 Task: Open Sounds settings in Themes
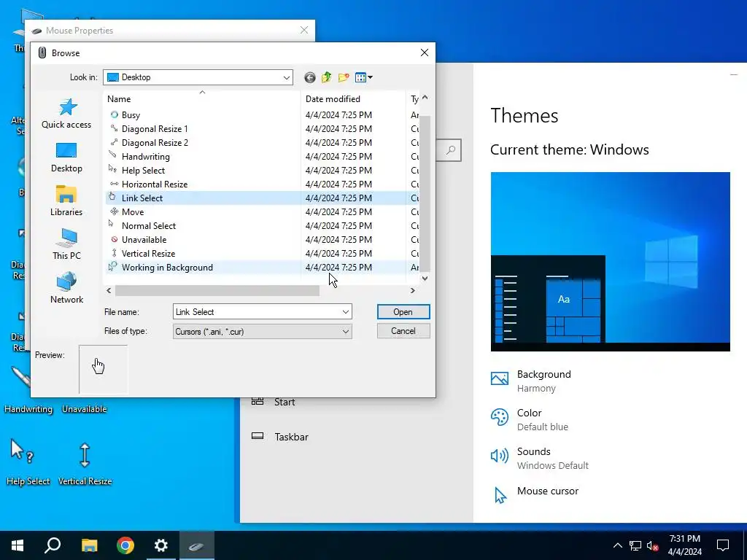coord(540,458)
